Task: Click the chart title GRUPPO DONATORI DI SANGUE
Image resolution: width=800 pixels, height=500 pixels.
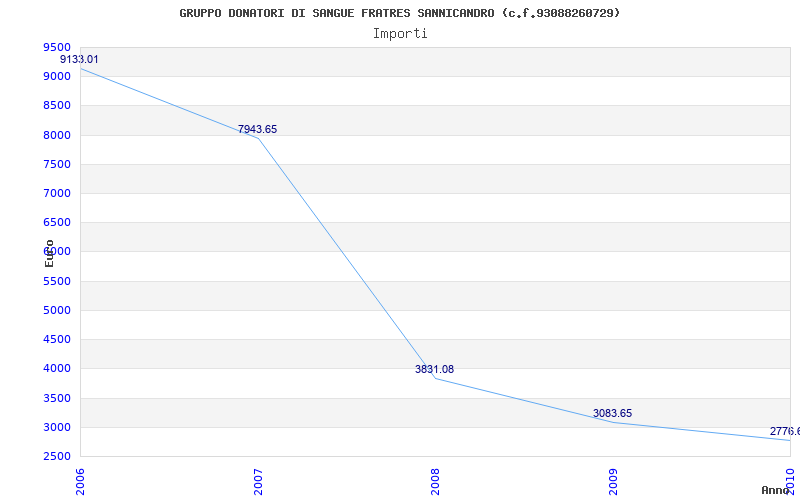Action: click(400, 13)
